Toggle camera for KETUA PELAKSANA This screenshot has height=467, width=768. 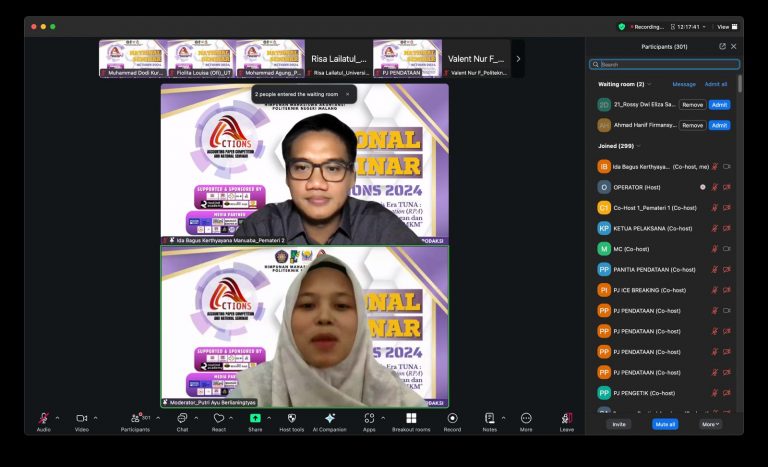click(x=727, y=228)
